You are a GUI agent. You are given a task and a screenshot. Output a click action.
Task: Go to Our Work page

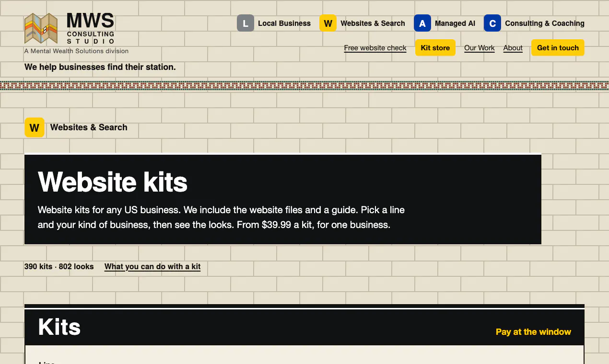pyautogui.click(x=480, y=48)
